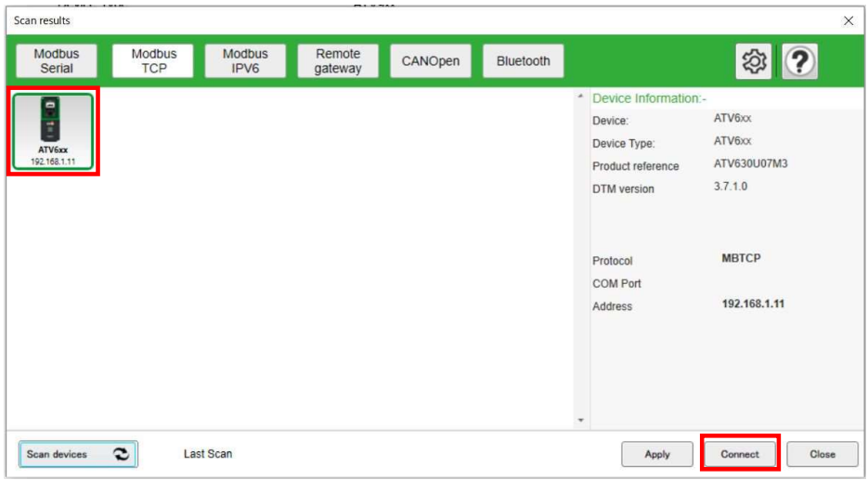Select the Address value 192.168.1.11 in Device Information

coord(753,304)
